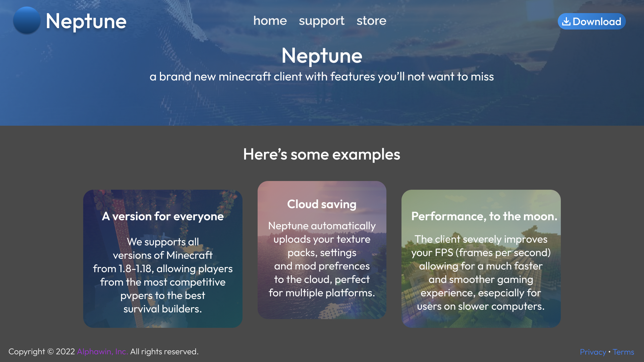Click the Alphawin, Inc. copyright link
Viewport: 644px width, 362px height.
(102, 352)
